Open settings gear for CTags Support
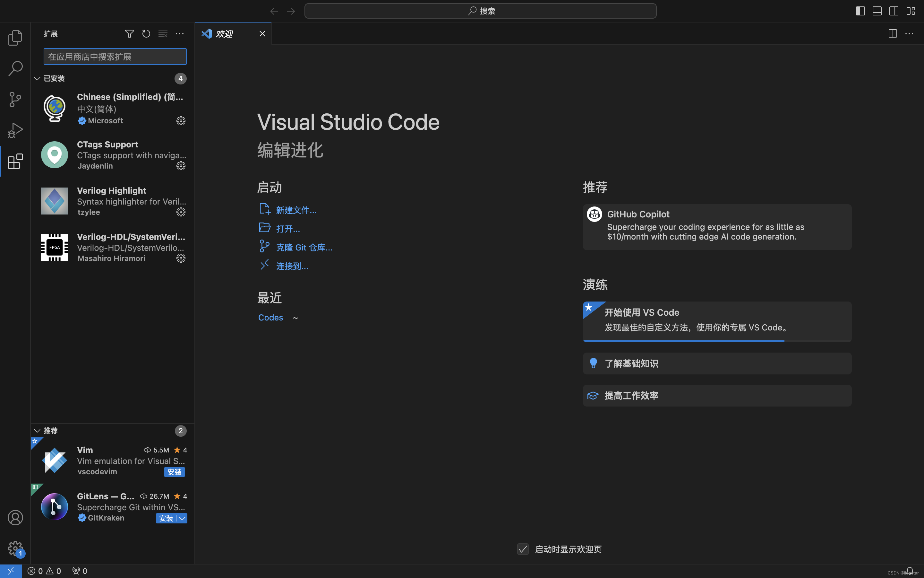The image size is (924, 578). tap(181, 165)
